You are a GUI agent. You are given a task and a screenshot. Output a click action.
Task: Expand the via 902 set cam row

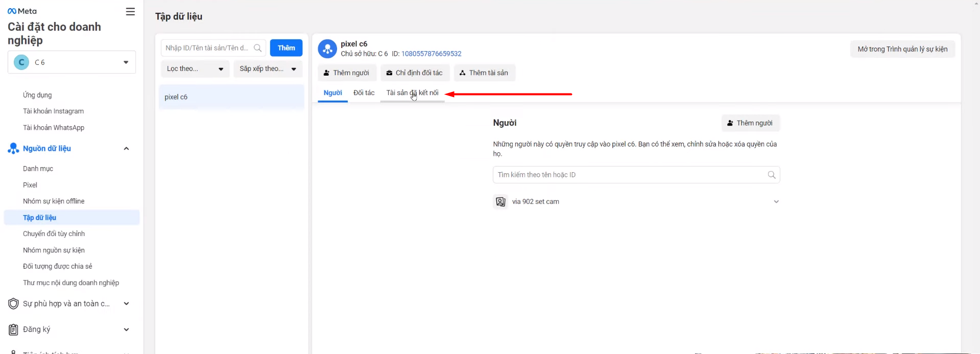[776, 202]
